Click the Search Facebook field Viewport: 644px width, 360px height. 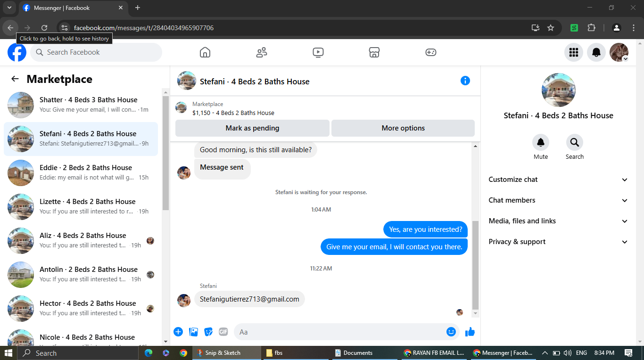pyautogui.click(x=96, y=52)
